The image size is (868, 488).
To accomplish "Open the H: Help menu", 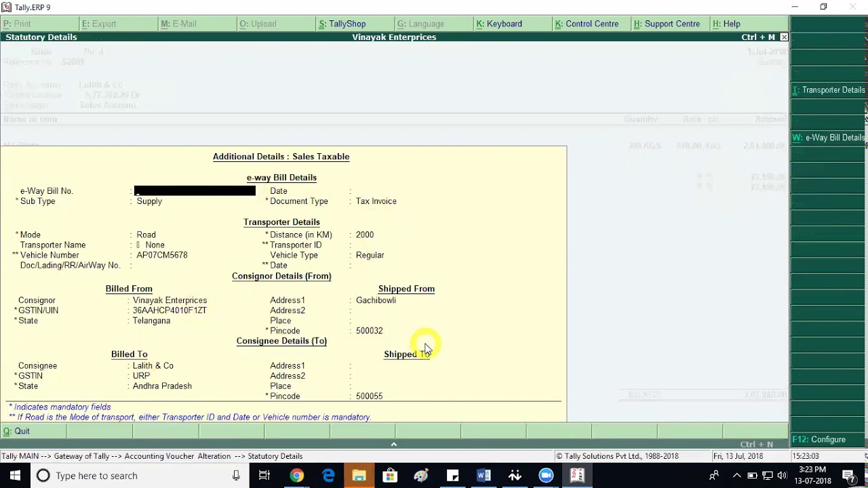I will [748, 24].
